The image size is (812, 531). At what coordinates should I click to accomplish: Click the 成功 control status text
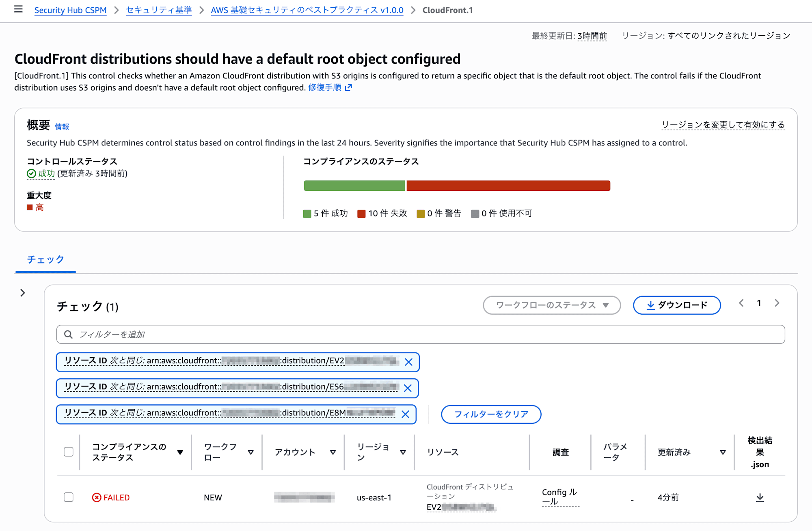point(47,174)
